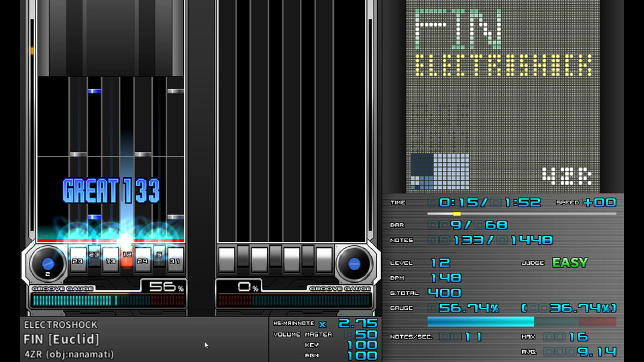Tap the black key showing 23 upper
Image resolution: width=644 pixels, height=362 pixels.
pos(94,257)
